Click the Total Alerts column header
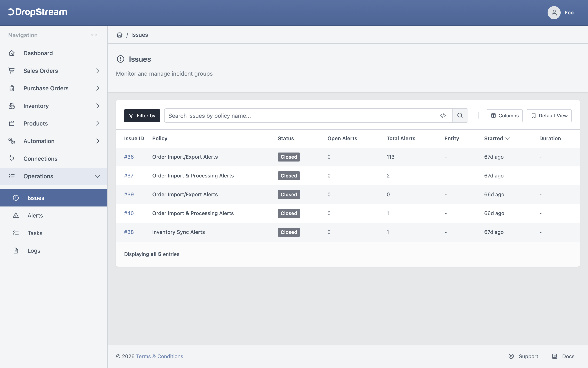 tap(401, 138)
